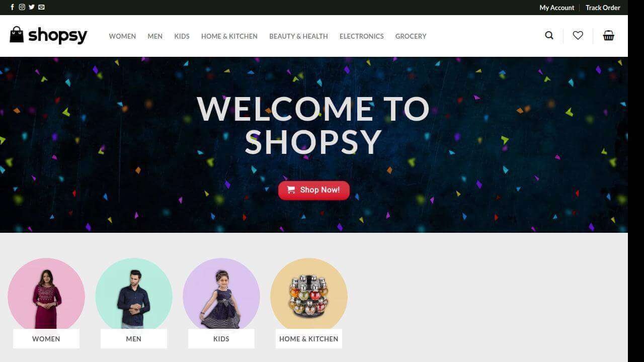
Task: Select Home & Kitchen in navigation bar
Action: pyautogui.click(x=229, y=36)
